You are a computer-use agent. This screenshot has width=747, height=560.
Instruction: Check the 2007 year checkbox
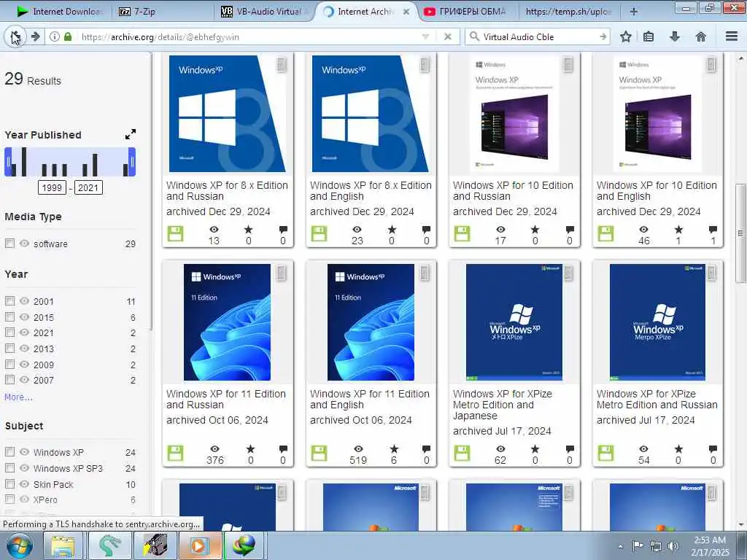click(x=9, y=379)
